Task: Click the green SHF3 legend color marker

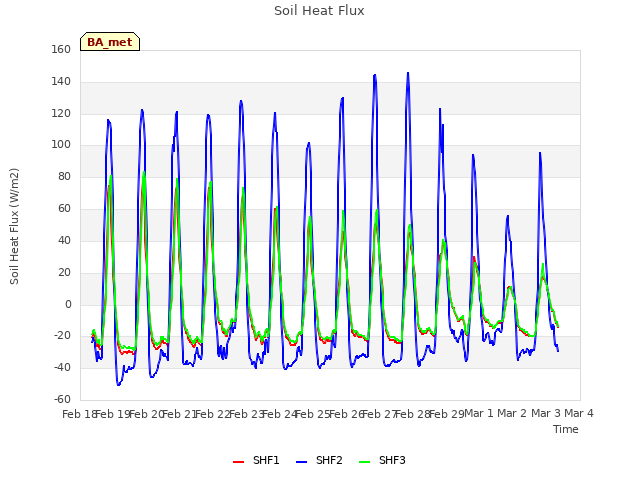Action: point(364,462)
